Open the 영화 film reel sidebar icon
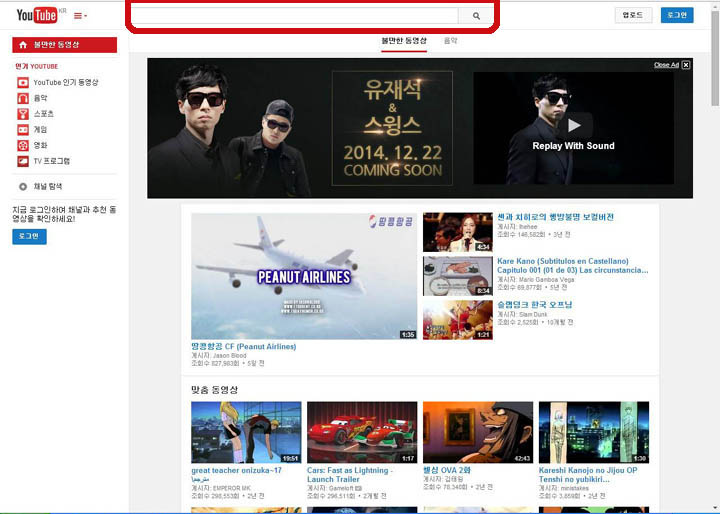 click(x=23, y=146)
